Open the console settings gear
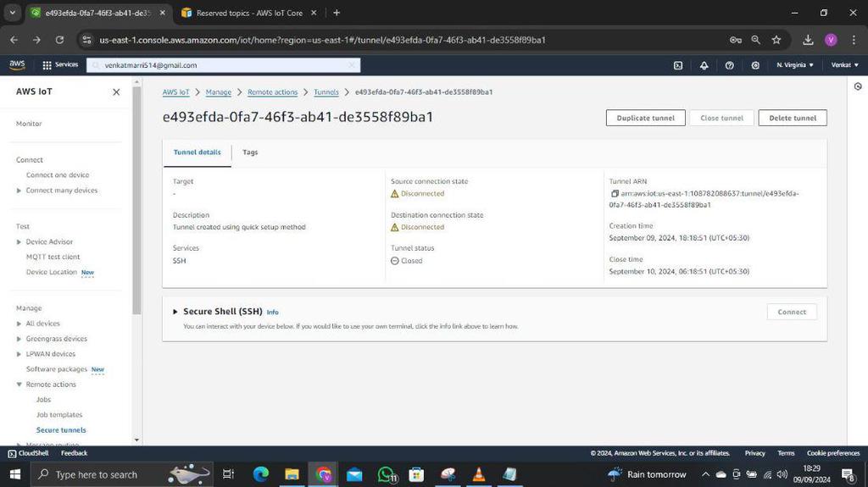Image resolution: width=868 pixels, height=487 pixels. pos(755,65)
